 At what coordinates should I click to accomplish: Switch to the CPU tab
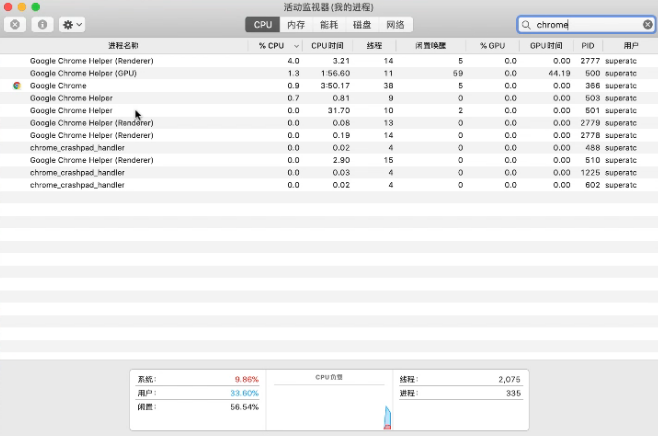263,25
